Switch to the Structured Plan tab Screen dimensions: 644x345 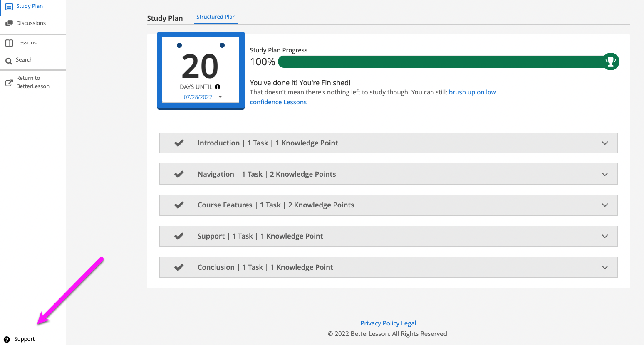pos(216,17)
